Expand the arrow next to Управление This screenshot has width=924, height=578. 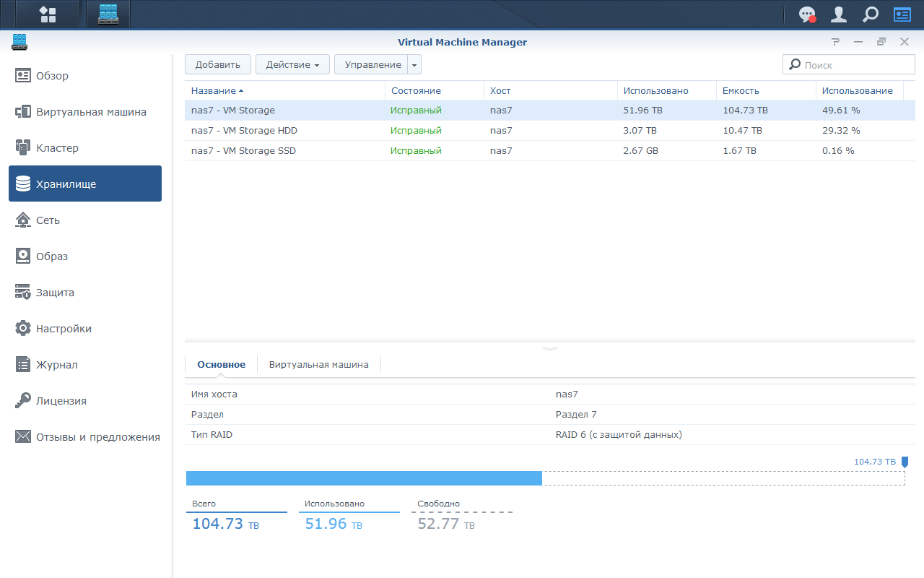[x=414, y=64]
